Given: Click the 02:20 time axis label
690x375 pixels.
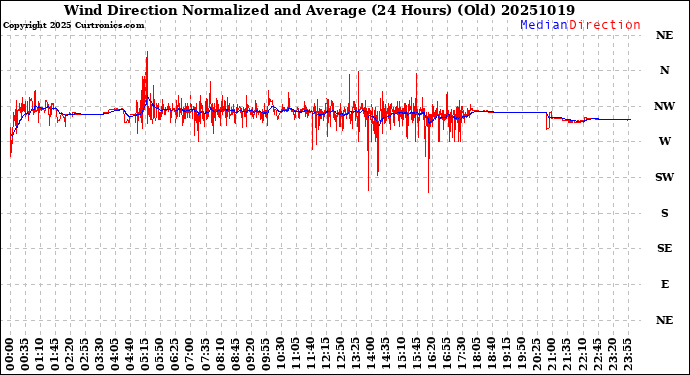Looking at the screenshot, I should (70, 355).
